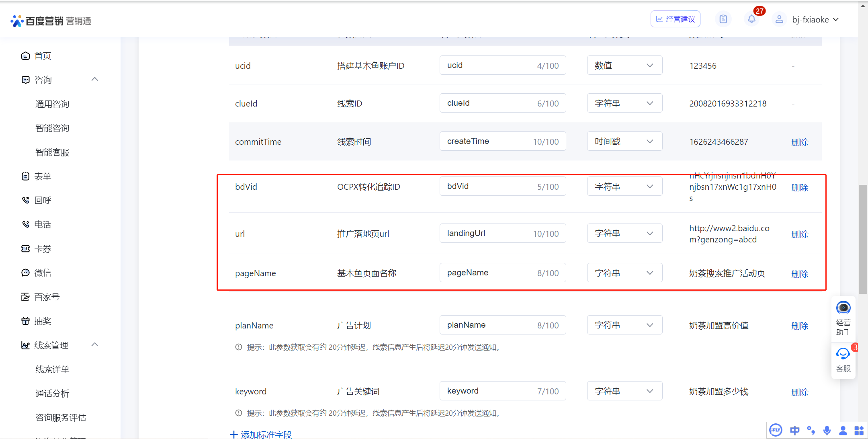Click the iFLY input method icon
868x439 pixels.
tap(776, 430)
